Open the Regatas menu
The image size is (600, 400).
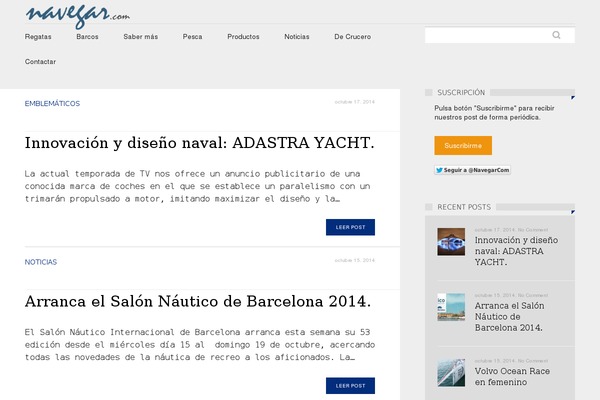pyautogui.click(x=38, y=37)
